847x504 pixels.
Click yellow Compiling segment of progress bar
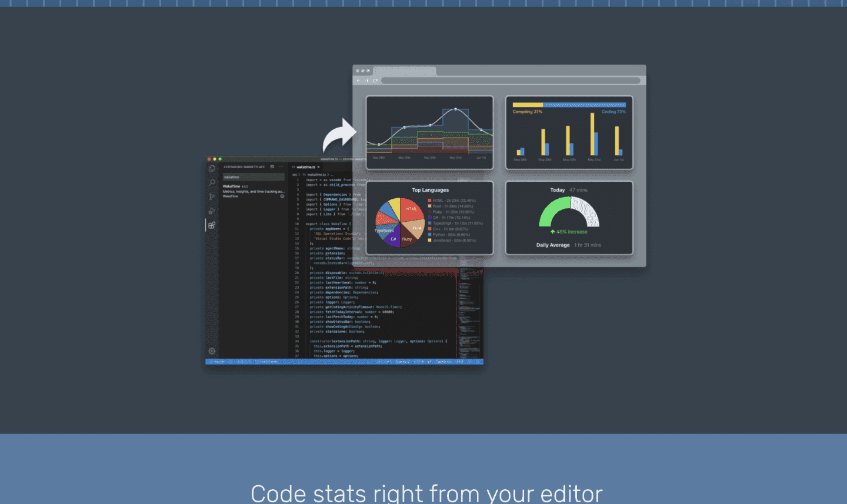pyautogui.click(x=528, y=105)
